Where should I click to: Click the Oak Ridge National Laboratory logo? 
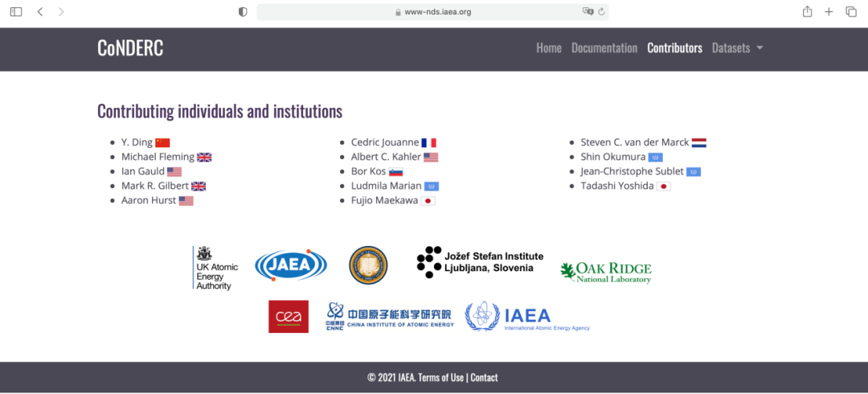(606, 272)
